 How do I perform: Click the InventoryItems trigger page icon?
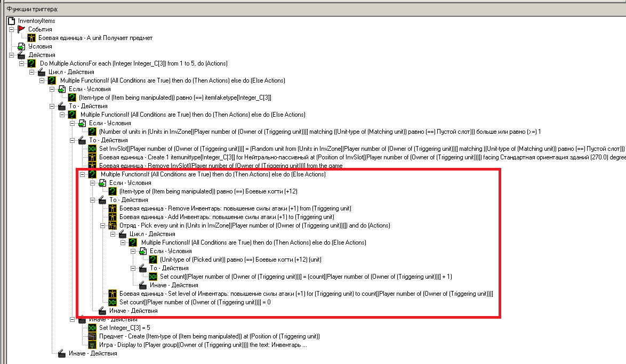click(x=12, y=21)
